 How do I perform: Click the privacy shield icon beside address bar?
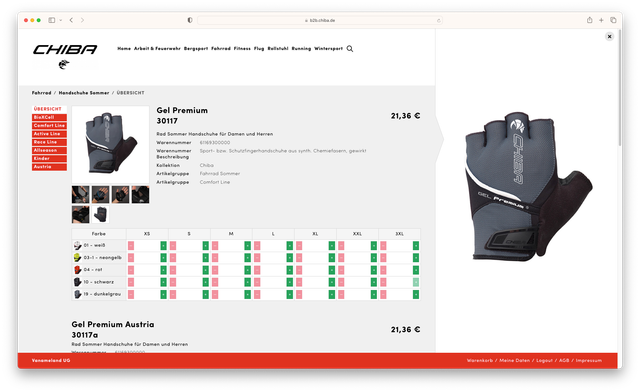190,20
